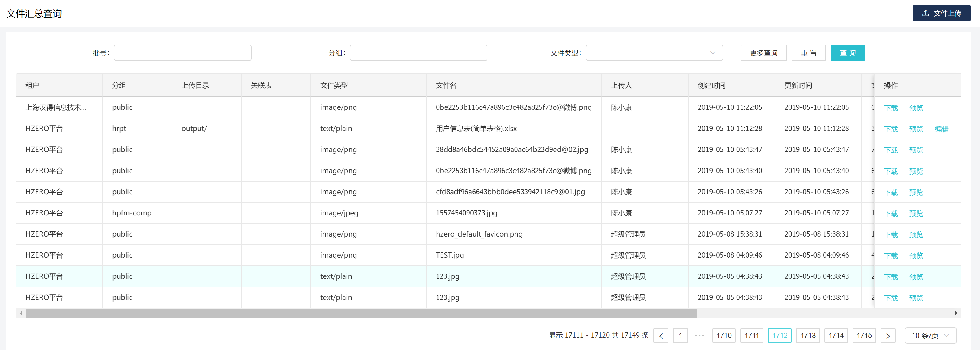Image resolution: width=980 pixels, height=350 pixels.
Task: Open the 文件类型 dropdown
Action: point(654,53)
